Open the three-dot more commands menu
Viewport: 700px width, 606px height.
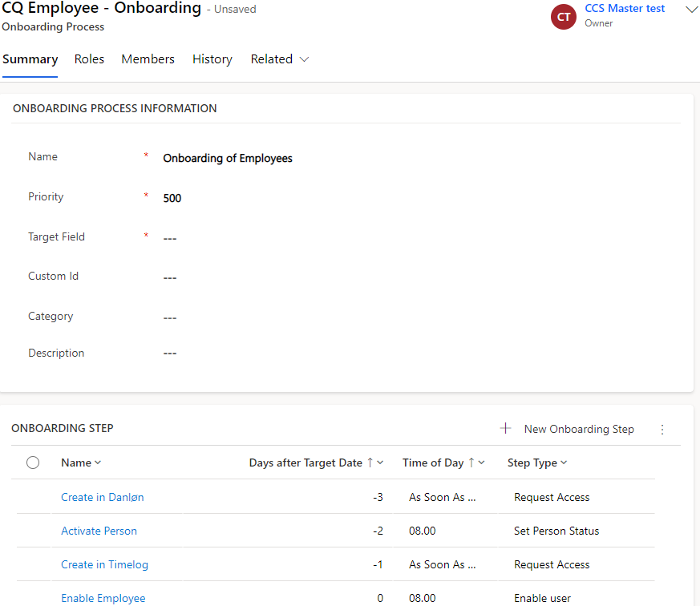pyautogui.click(x=662, y=430)
